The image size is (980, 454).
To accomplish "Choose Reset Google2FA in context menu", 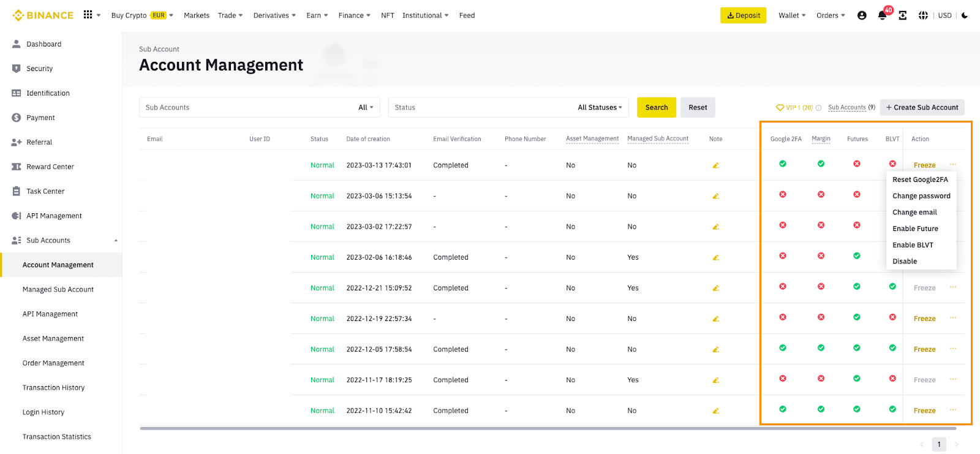I will click(x=920, y=180).
